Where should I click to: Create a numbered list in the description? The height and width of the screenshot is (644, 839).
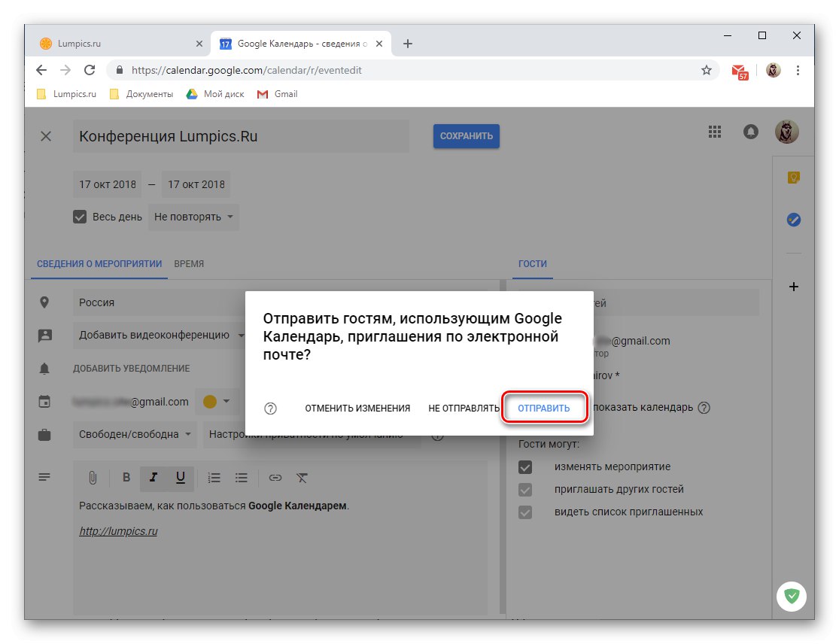[x=214, y=477]
